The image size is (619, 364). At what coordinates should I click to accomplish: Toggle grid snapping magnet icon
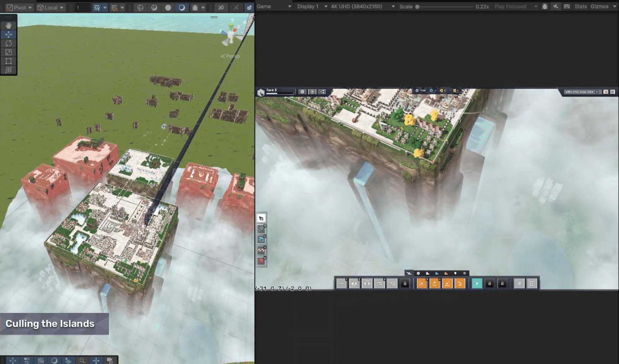point(114,7)
